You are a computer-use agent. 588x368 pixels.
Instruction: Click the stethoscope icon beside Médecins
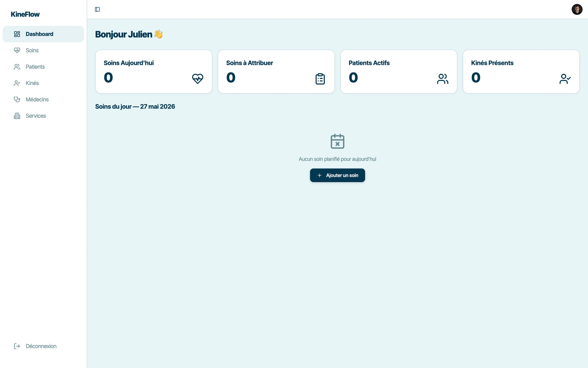(x=17, y=99)
